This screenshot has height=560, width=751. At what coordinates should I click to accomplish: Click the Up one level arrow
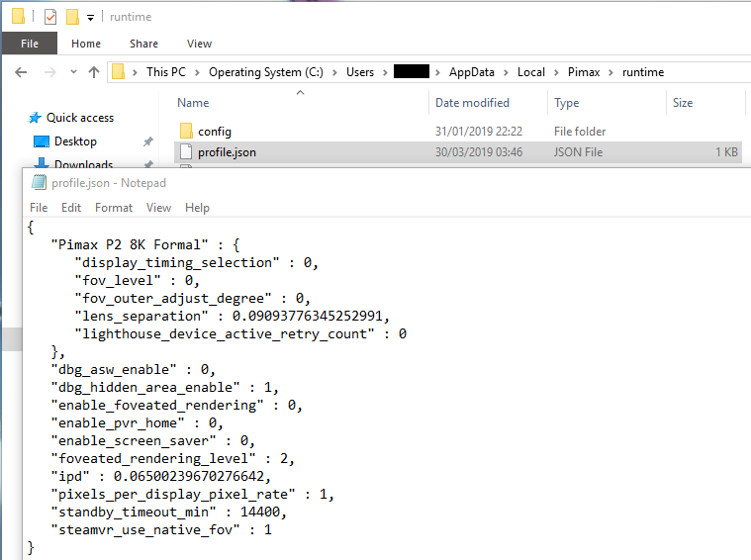click(x=94, y=72)
